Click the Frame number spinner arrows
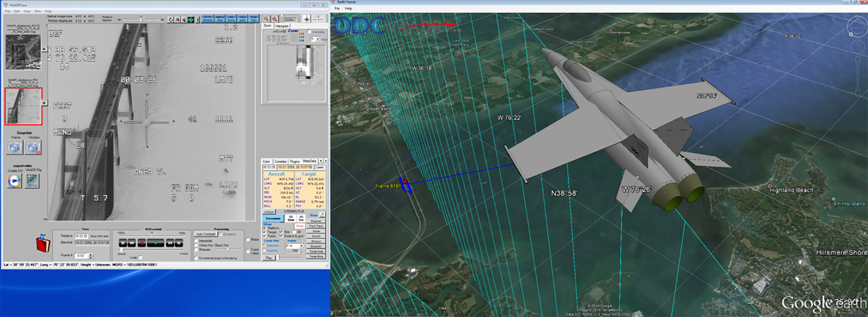 90,256
